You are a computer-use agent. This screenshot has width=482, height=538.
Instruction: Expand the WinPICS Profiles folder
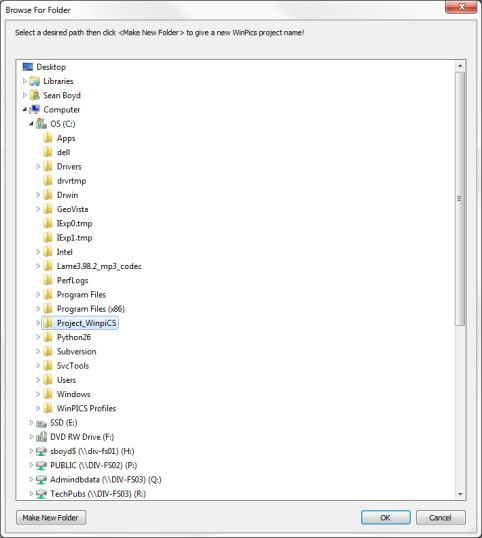click(x=38, y=408)
